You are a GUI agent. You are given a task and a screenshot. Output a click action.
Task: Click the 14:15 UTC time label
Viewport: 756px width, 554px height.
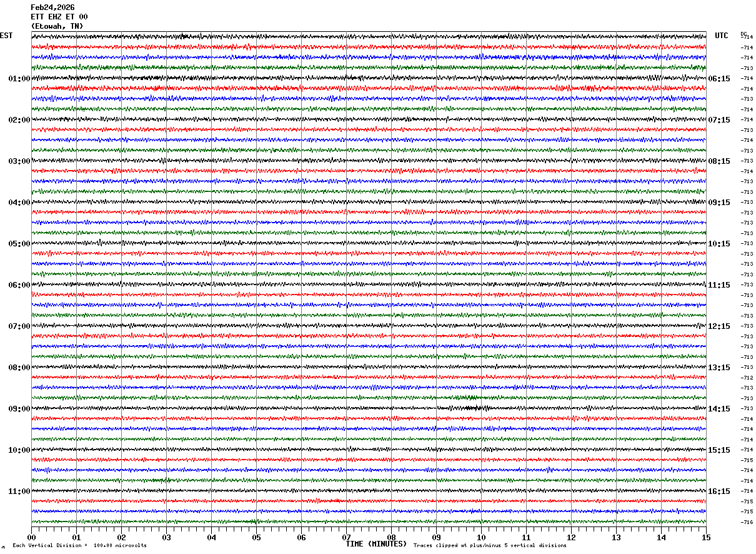pos(719,409)
